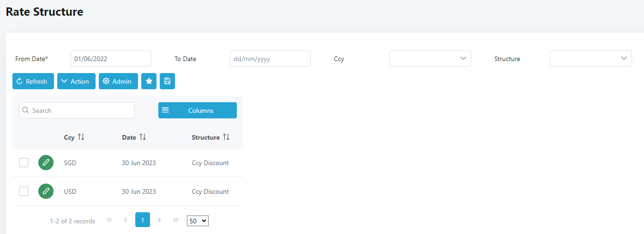The height and width of the screenshot is (234, 644).
Task: Sort by Date column arrows
Action: 143,137
